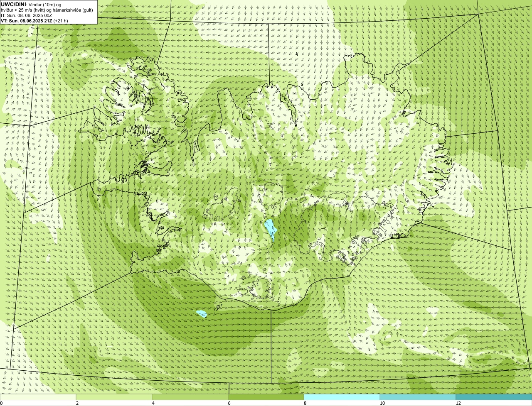Click the scale label '12'
The image size is (532, 406).
coord(458,403)
